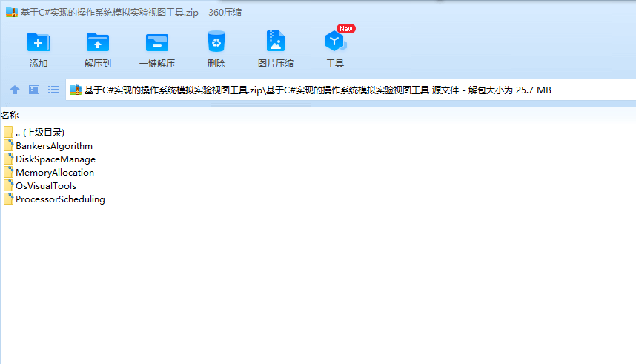Click the archive icon in the address bar
This screenshot has width=636, height=364.
pos(76,90)
